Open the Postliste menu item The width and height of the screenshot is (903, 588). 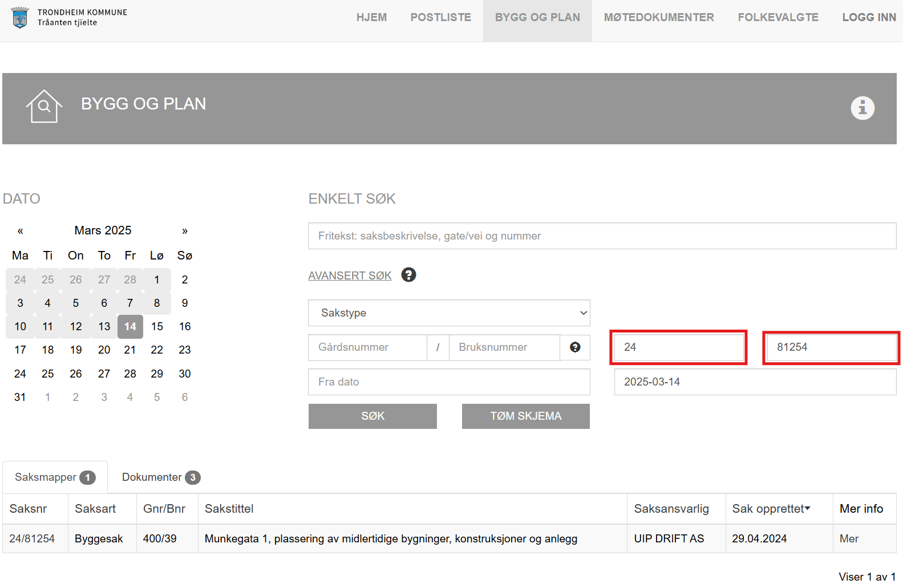(440, 18)
